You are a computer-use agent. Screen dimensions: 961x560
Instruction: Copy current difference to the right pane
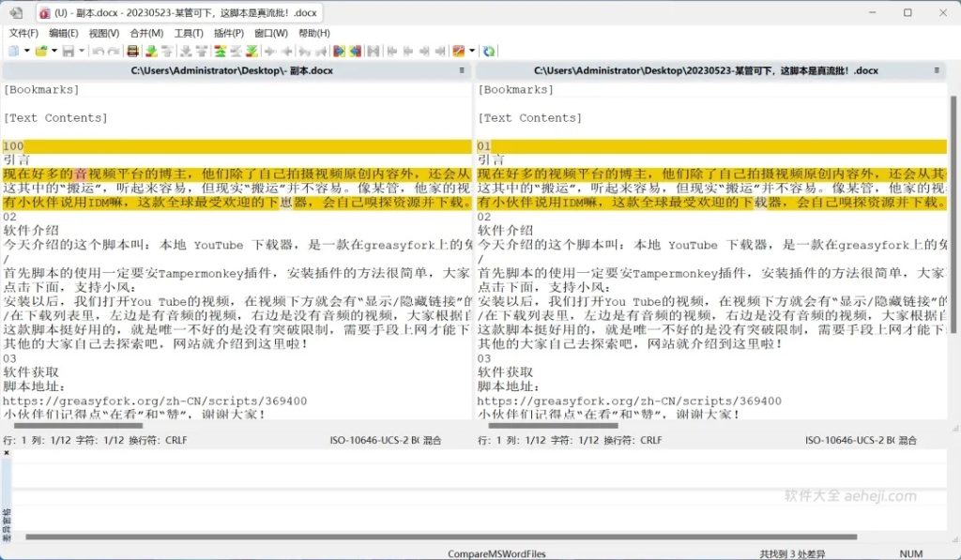click(339, 52)
